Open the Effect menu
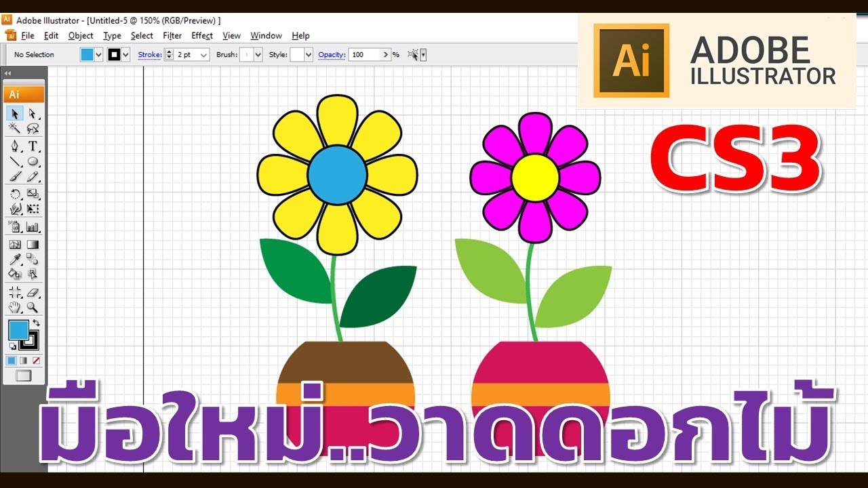The image size is (868, 488). click(x=202, y=36)
